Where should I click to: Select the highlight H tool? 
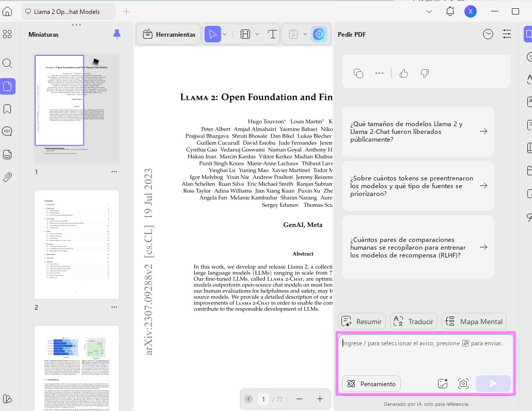245,34
